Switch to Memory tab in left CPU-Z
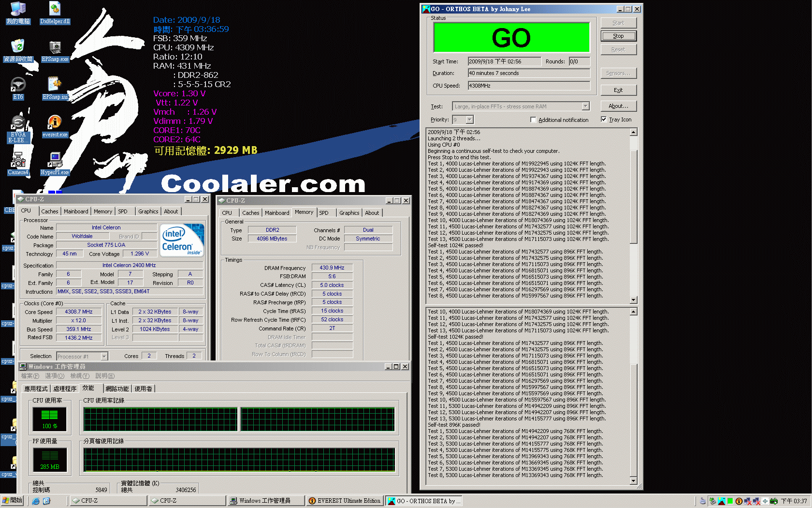The width and height of the screenshot is (812, 508). pos(103,211)
